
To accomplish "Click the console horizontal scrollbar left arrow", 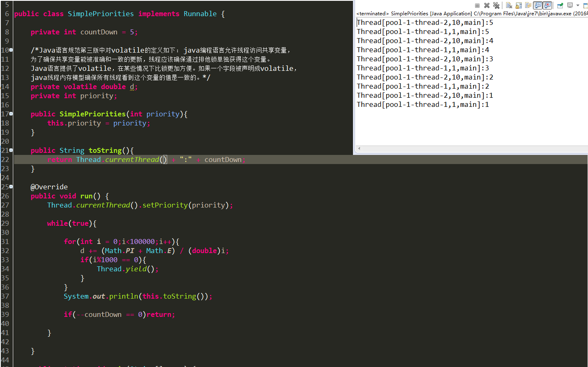I will point(359,148).
